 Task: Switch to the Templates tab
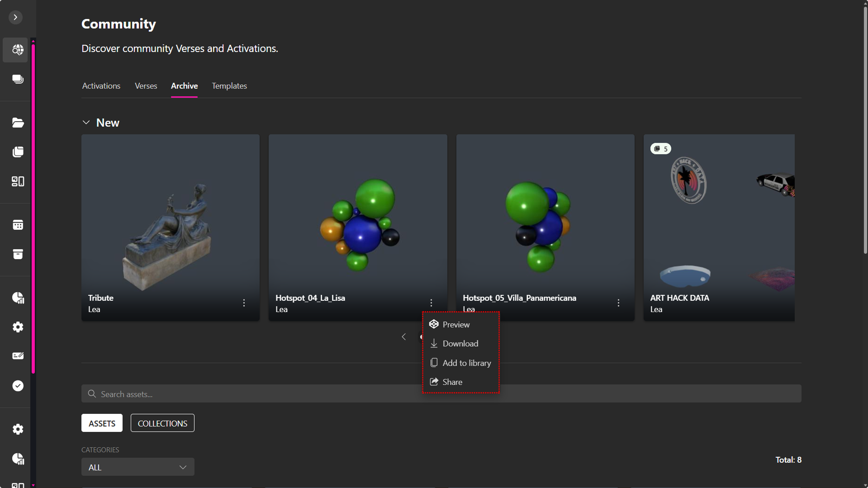pos(229,86)
